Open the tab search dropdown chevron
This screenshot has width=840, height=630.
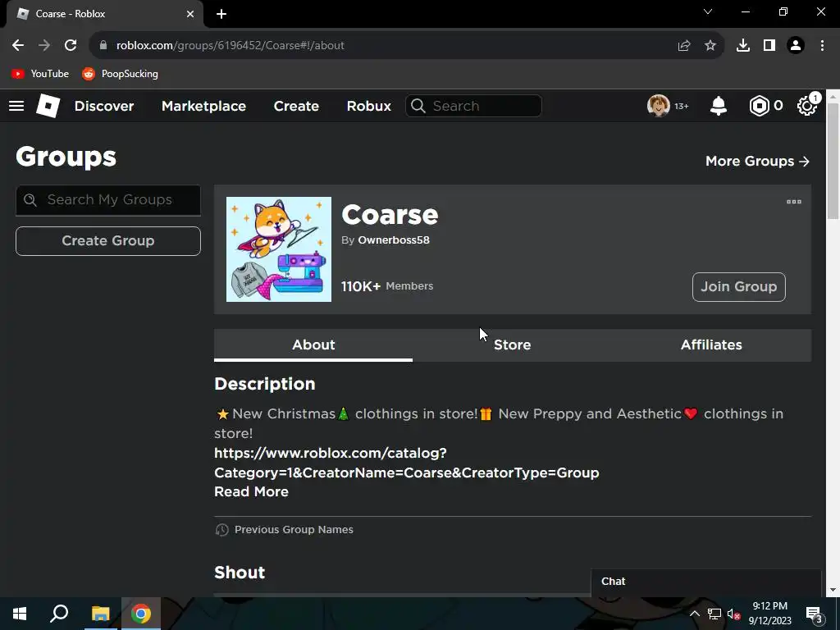pos(708,11)
